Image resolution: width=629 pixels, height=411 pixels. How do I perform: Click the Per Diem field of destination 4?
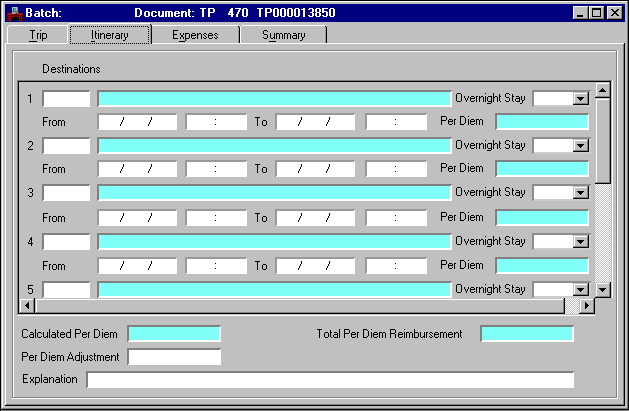point(542,266)
